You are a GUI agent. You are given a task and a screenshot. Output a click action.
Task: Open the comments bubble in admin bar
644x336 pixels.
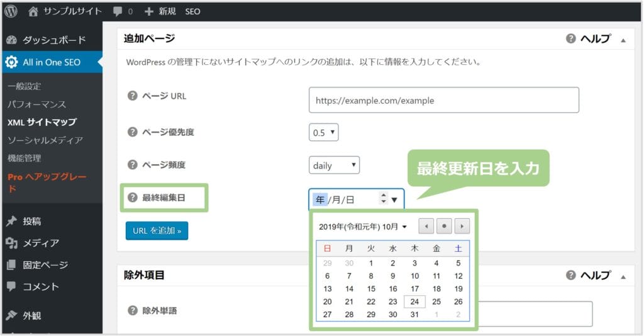[x=123, y=11]
